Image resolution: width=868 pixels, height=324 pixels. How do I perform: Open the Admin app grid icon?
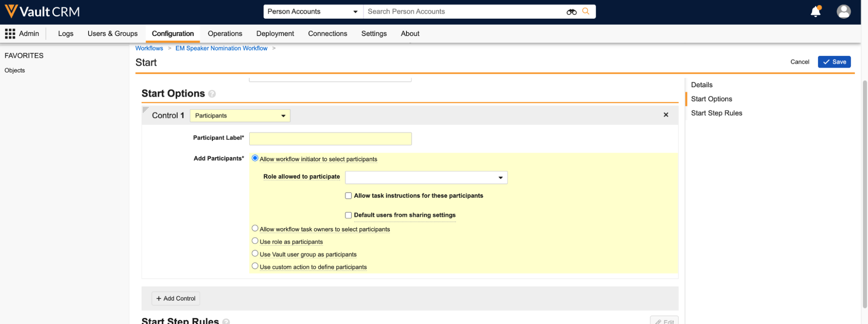(x=10, y=33)
